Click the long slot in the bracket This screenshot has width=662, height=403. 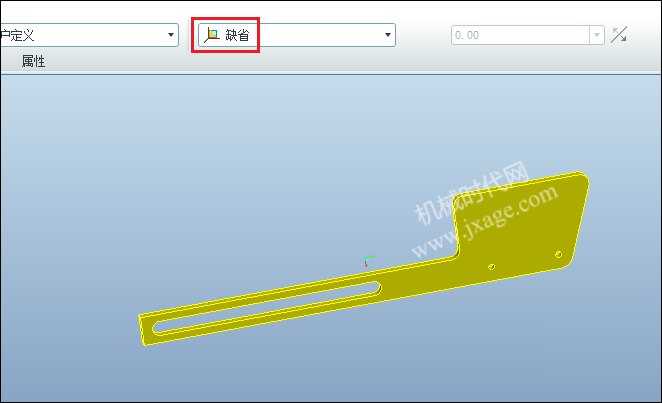point(267,307)
